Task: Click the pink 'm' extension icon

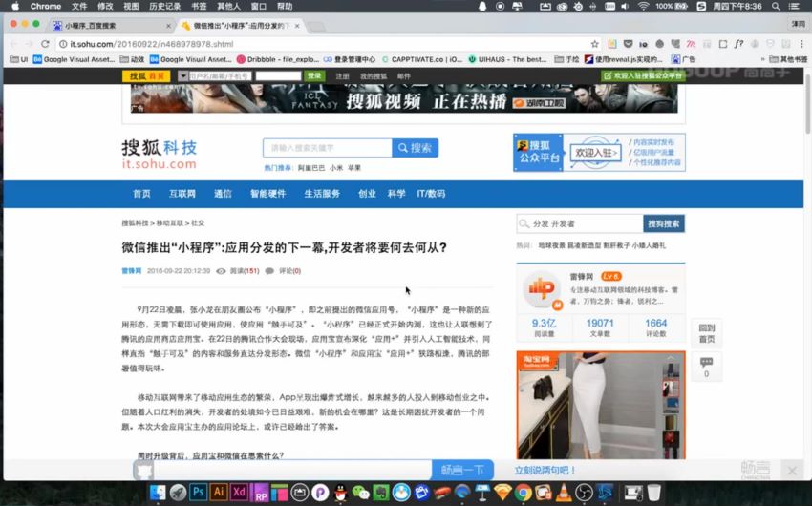Action: pos(691,44)
